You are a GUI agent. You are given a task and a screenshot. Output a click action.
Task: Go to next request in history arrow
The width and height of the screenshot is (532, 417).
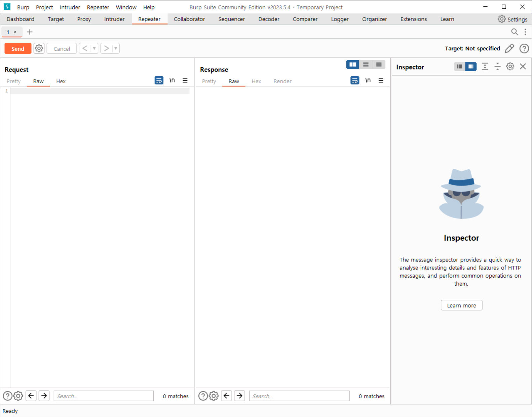106,48
